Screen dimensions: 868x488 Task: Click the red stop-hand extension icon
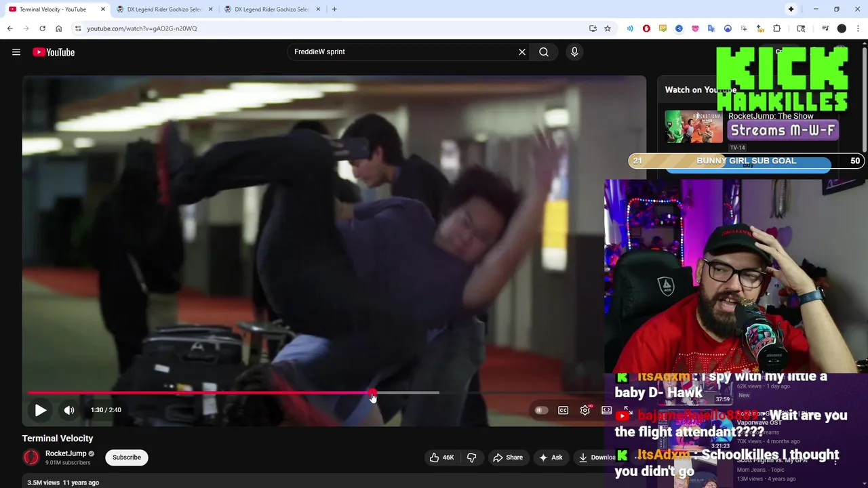(646, 28)
